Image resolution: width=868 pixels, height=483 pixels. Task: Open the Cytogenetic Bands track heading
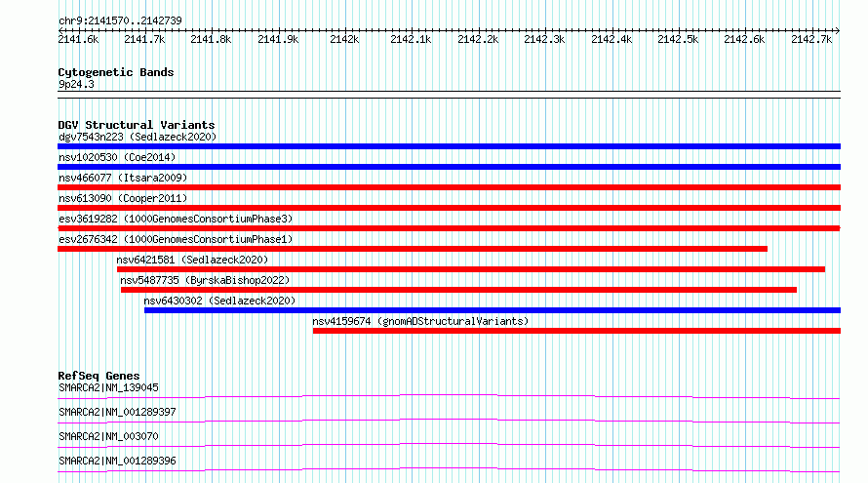[x=116, y=72]
